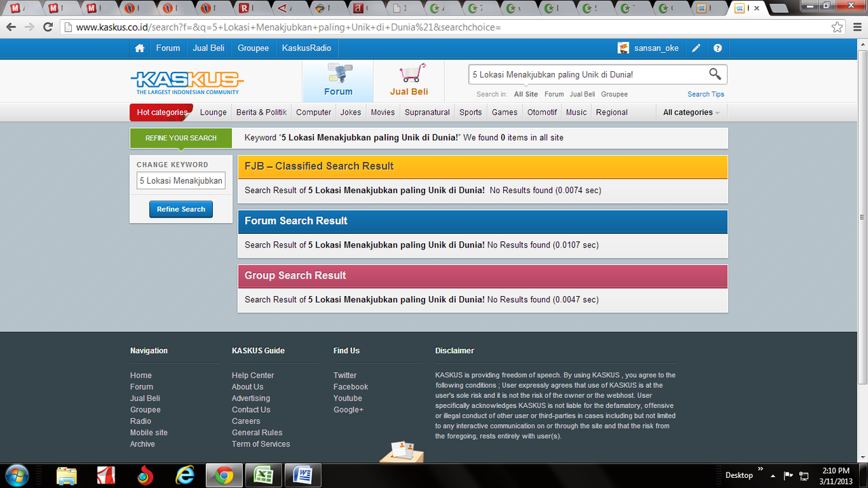Expand the Desktop toolbar chevron
The width and height of the screenshot is (868, 488).
click(x=760, y=469)
